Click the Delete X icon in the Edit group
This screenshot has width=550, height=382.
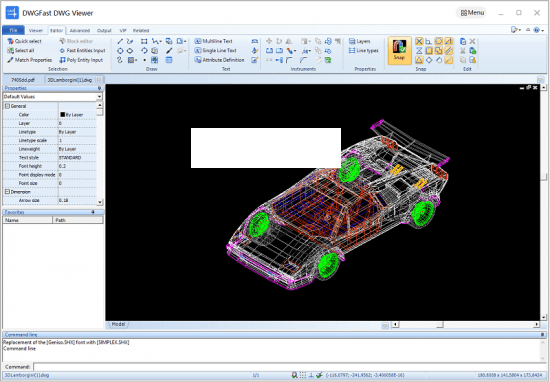(x=472, y=41)
